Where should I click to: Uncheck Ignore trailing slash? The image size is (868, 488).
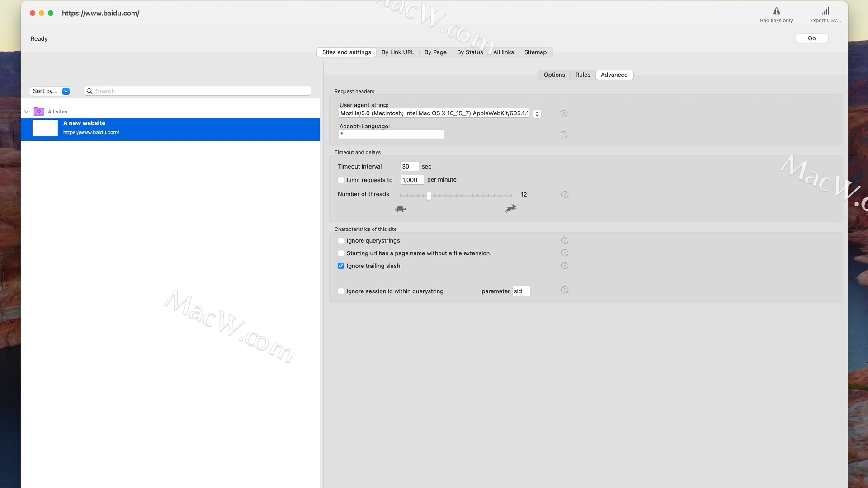[341, 266]
